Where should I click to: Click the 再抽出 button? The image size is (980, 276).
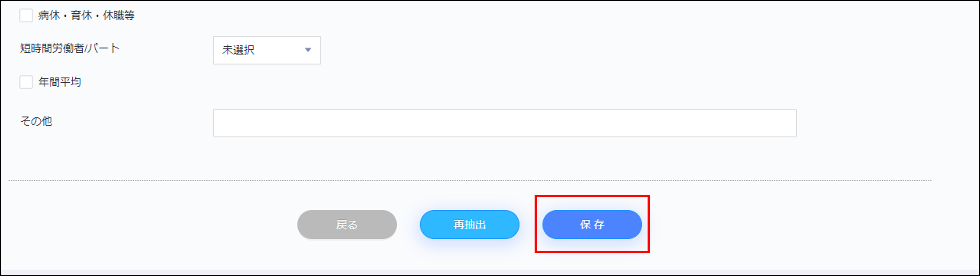469,225
